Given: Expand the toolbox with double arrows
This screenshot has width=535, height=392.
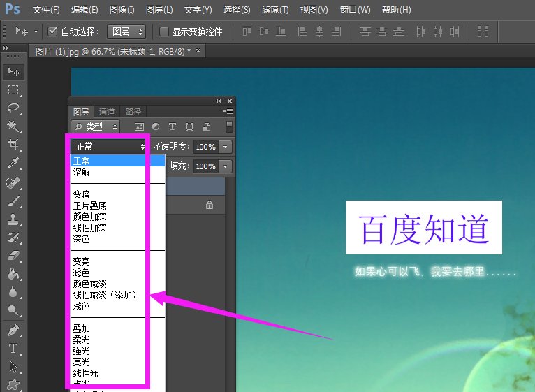Looking at the screenshot, I should click(6, 48).
